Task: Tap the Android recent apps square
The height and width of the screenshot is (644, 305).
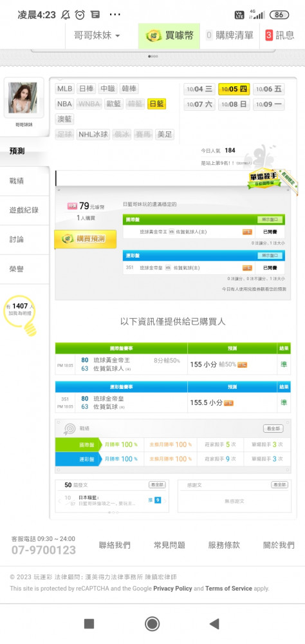Action: coord(89,624)
